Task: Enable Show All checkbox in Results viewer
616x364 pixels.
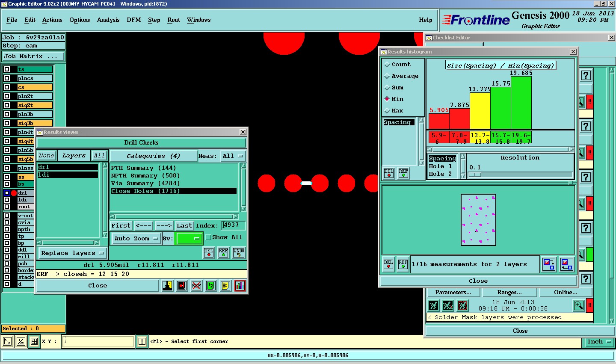Action: 208,237
